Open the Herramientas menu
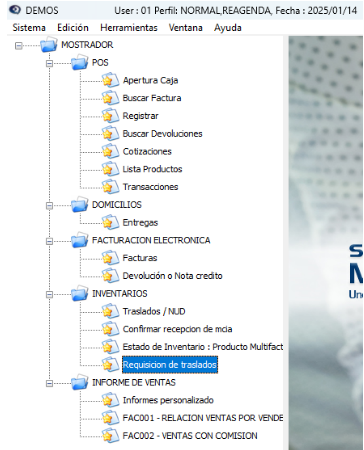 click(x=129, y=28)
